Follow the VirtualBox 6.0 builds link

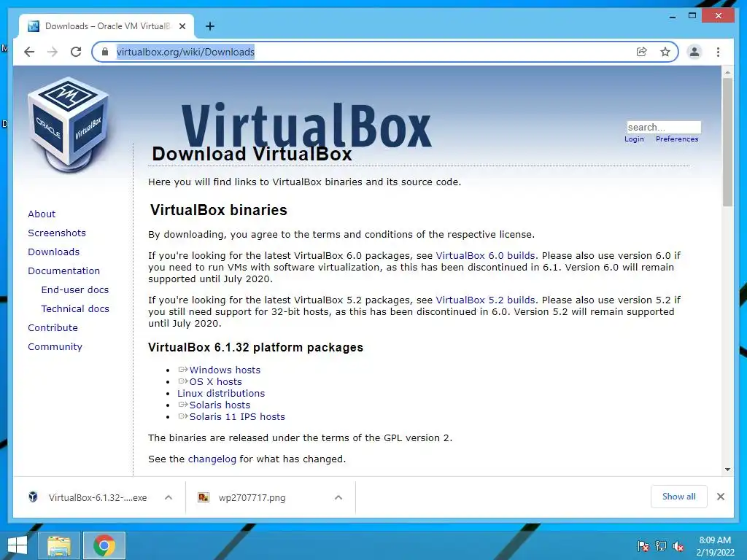pos(485,256)
